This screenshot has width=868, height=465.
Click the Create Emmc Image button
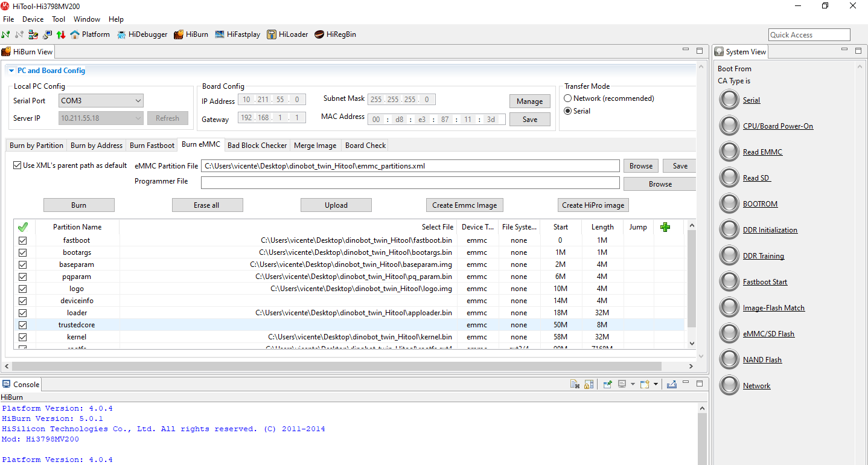coord(464,205)
